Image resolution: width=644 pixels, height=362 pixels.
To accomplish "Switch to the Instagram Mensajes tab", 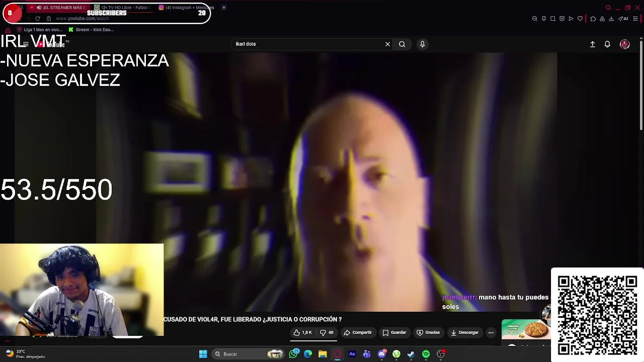I will click(x=186, y=8).
